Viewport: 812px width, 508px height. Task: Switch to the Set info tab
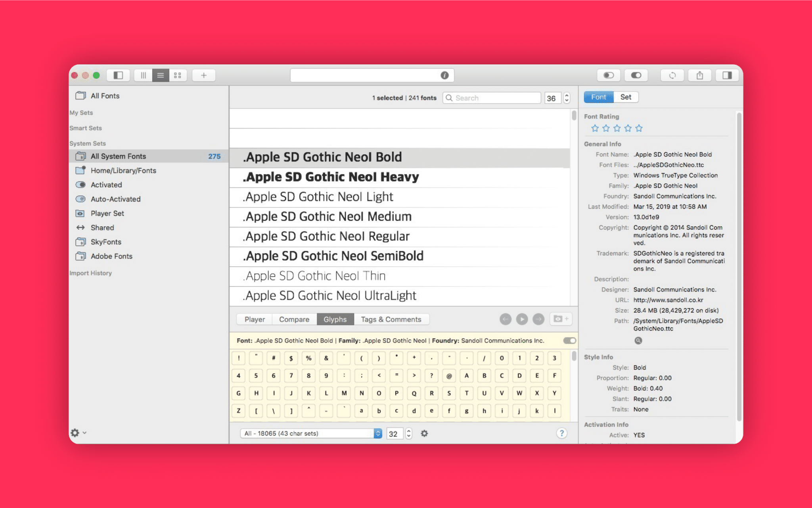[x=626, y=97]
